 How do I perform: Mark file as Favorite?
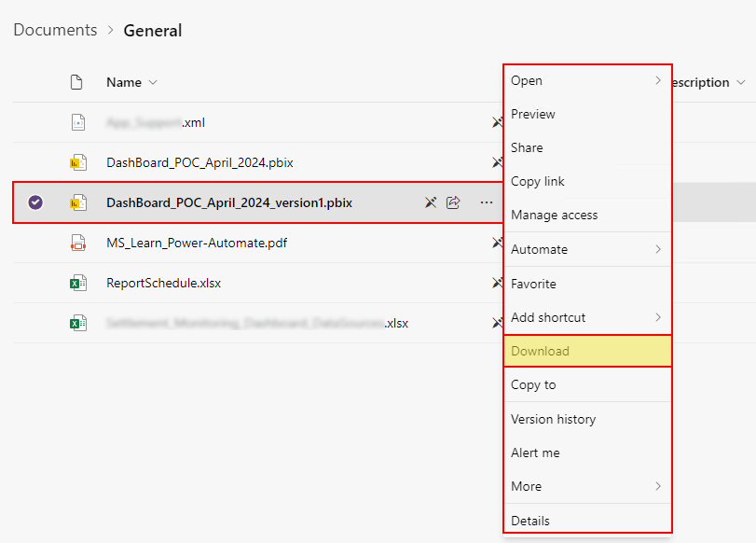[x=587, y=284]
